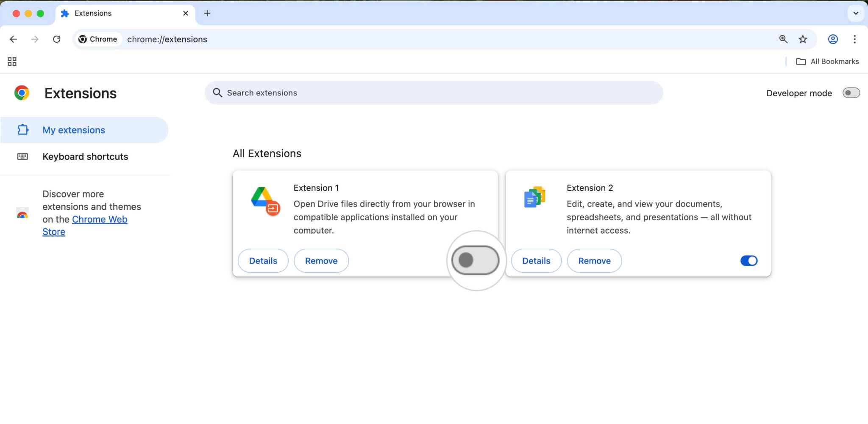
Task: Click the 'Extension 2' title text
Action: (x=590, y=188)
